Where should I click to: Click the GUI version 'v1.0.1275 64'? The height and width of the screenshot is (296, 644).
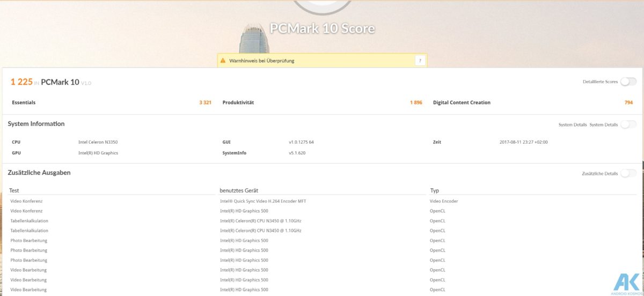pyautogui.click(x=301, y=142)
